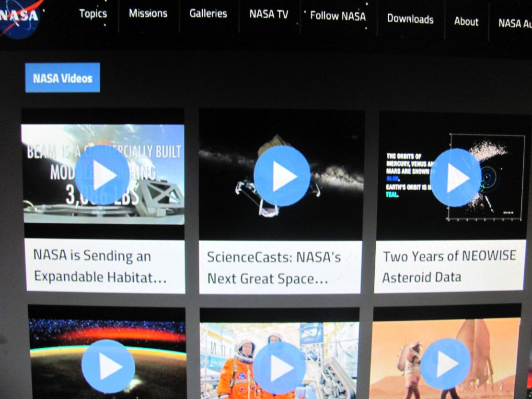Play the orange-suited astronauts video
Screen dimensions: 532x399
click(x=280, y=368)
